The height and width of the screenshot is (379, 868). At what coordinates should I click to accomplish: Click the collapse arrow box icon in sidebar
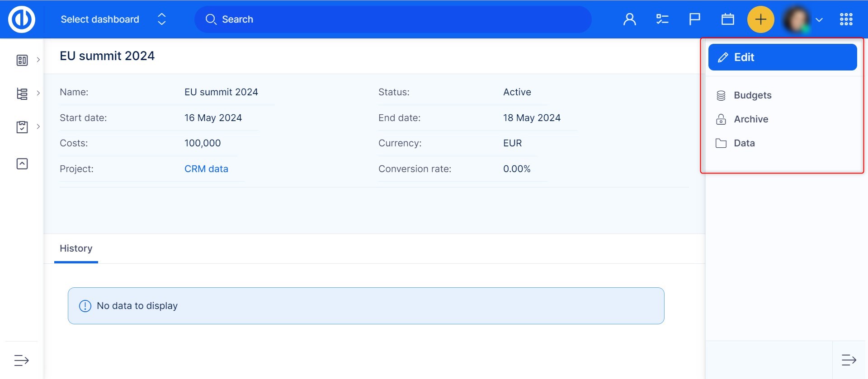tap(22, 164)
